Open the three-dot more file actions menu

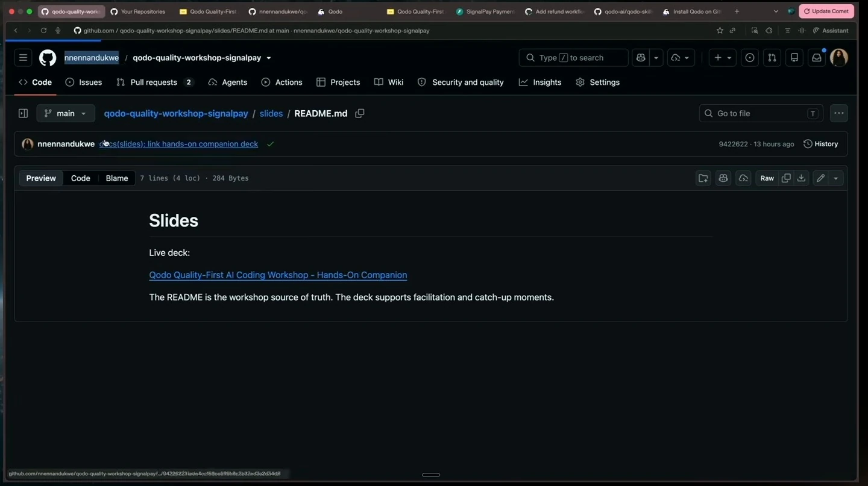click(839, 113)
